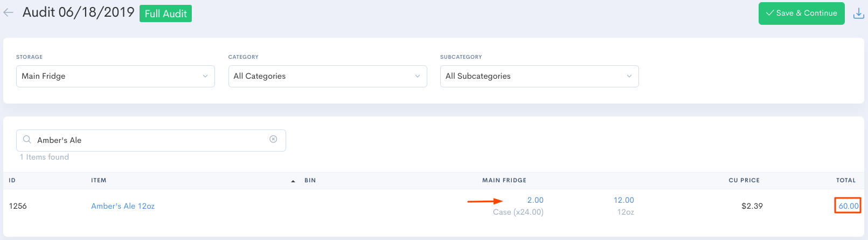Click the Full Audit badge
868x240 pixels.
(165, 13)
